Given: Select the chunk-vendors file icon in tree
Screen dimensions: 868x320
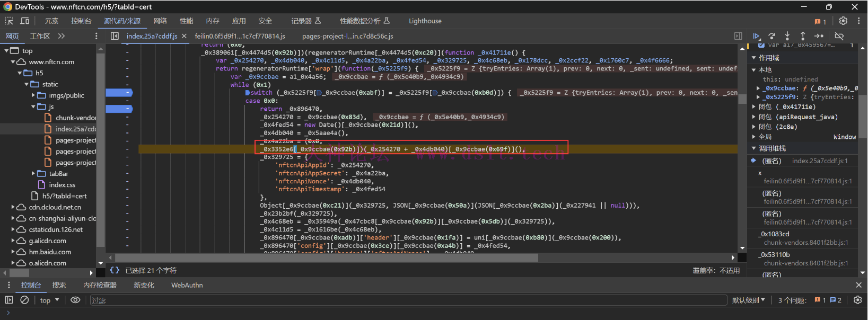Looking at the screenshot, I should [48, 118].
